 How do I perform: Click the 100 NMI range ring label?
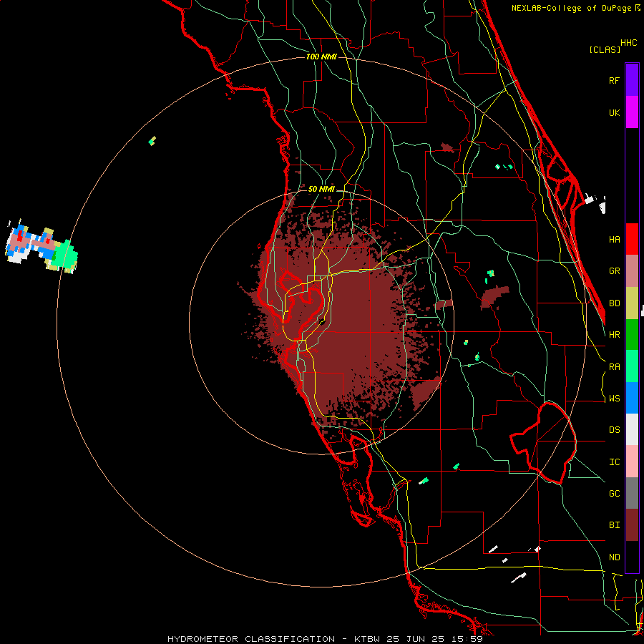point(321,57)
